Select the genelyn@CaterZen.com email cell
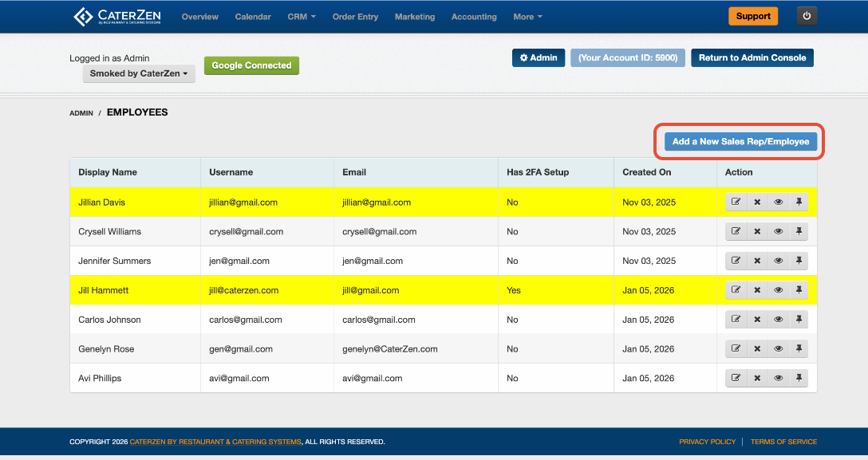The height and width of the screenshot is (460, 868). pyautogui.click(x=416, y=349)
